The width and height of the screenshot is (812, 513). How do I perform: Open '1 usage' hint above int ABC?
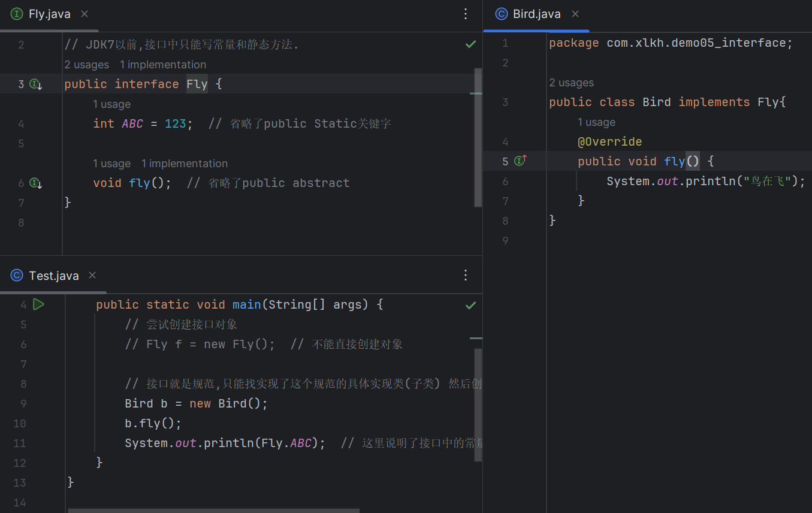111,104
